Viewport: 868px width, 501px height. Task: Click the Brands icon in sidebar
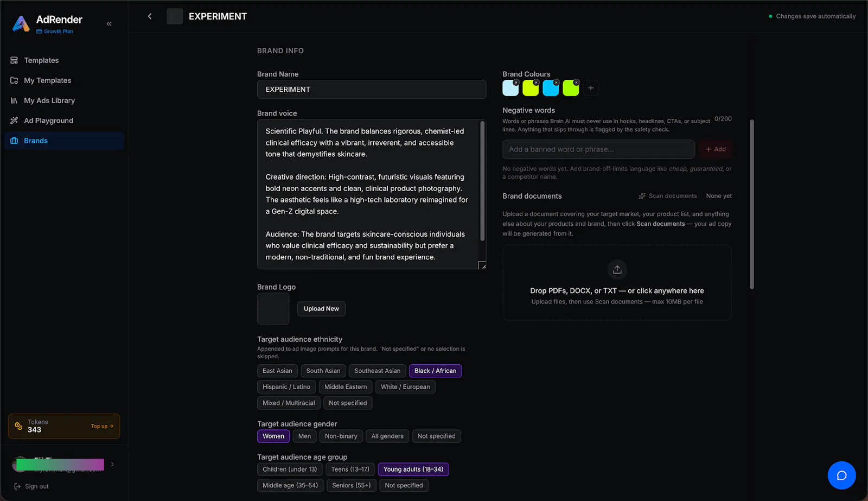tap(14, 141)
